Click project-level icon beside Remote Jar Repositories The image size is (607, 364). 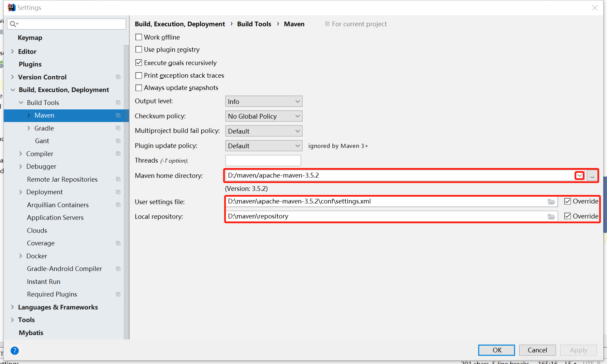(x=118, y=179)
